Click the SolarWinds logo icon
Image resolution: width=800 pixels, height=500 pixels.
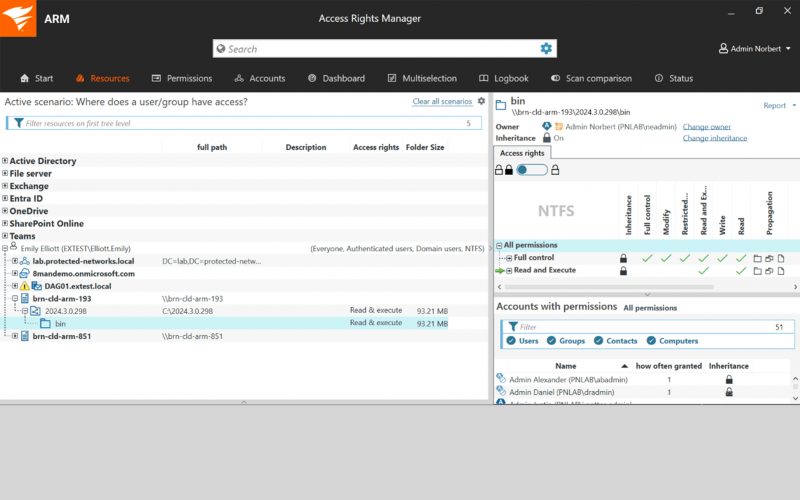point(18,18)
